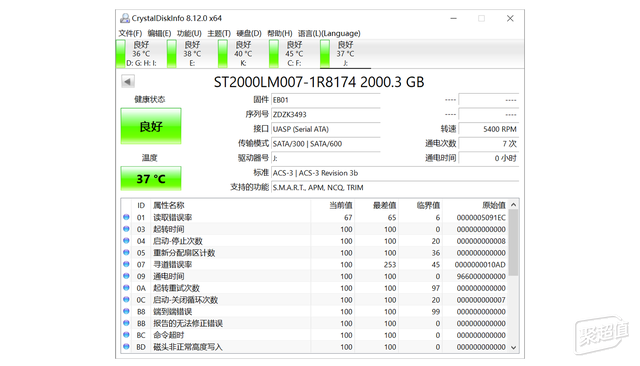Open the 硬盘(D) menu
The height and width of the screenshot is (366, 640).
pyautogui.click(x=249, y=33)
